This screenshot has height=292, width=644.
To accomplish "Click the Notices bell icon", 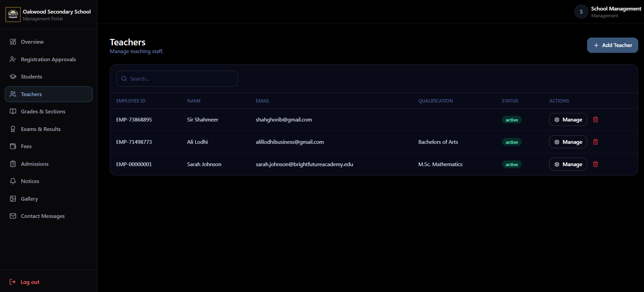I will 13,181.
